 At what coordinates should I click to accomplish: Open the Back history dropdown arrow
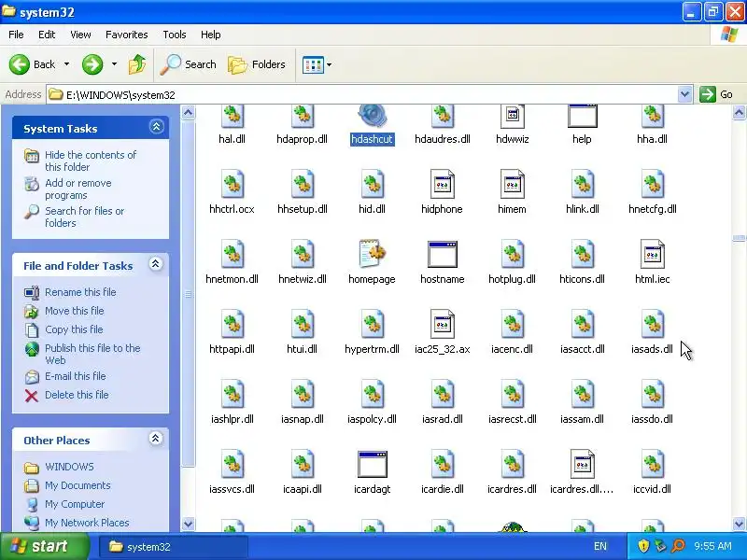[x=66, y=64]
